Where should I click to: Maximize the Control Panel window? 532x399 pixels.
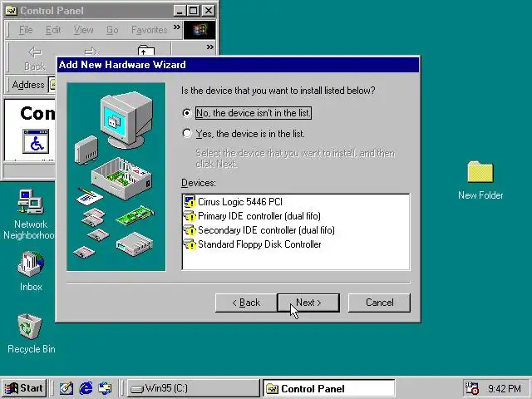tap(194, 11)
